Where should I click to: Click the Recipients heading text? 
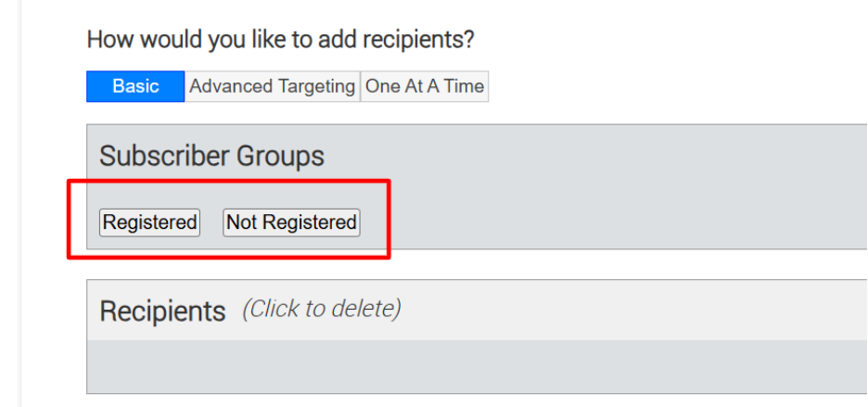click(x=162, y=311)
